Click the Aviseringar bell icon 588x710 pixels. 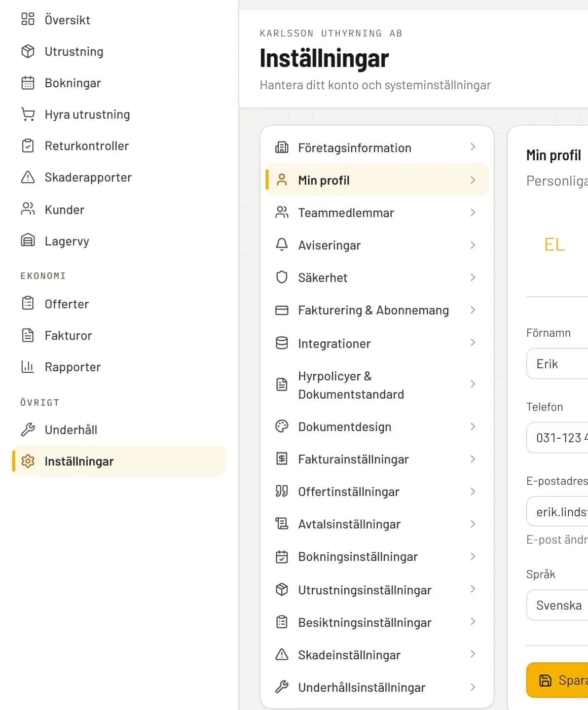(282, 245)
